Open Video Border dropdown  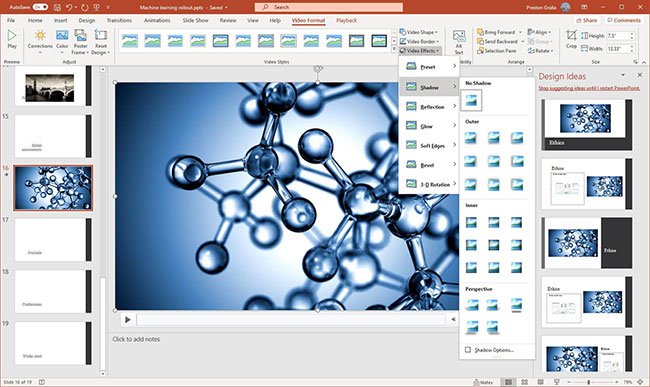click(x=419, y=41)
